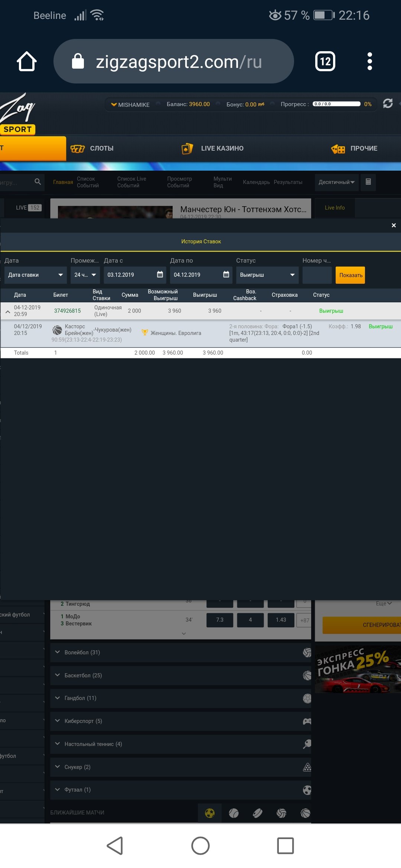Click the Номер чека input field
The image size is (401, 868).
coord(317,275)
